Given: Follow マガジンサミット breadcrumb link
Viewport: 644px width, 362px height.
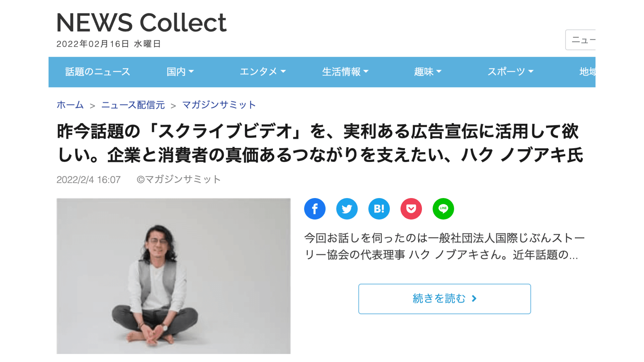Looking at the screenshot, I should (219, 105).
